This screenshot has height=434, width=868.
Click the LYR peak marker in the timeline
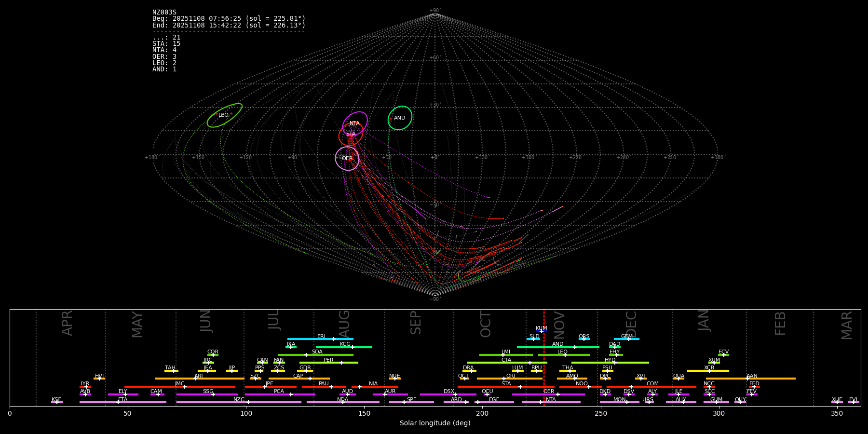coord(86,387)
